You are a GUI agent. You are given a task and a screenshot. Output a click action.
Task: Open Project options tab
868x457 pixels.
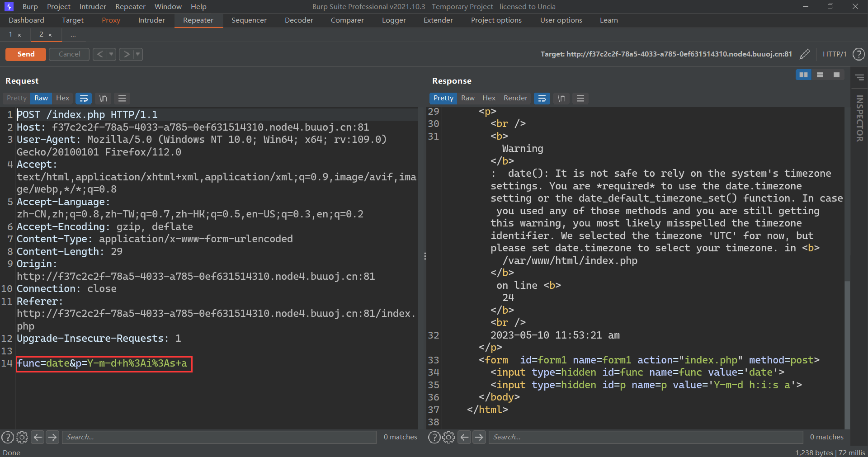pos(496,20)
